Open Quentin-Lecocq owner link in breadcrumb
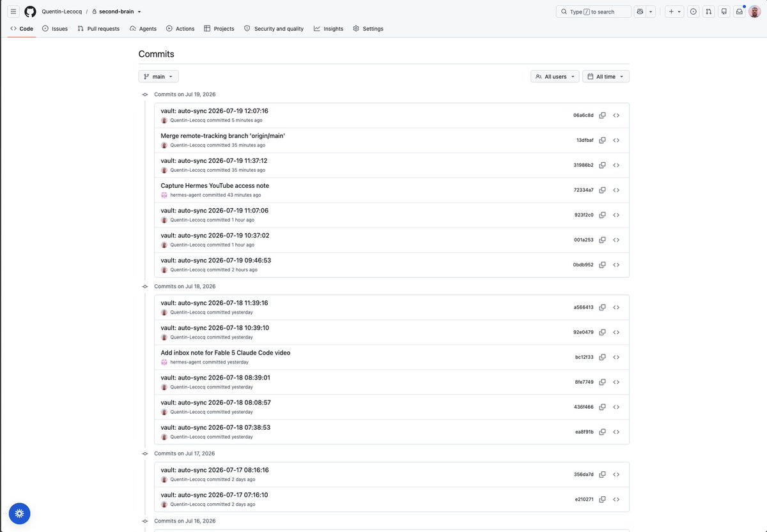This screenshot has height=532, width=767. (x=62, y=11)
